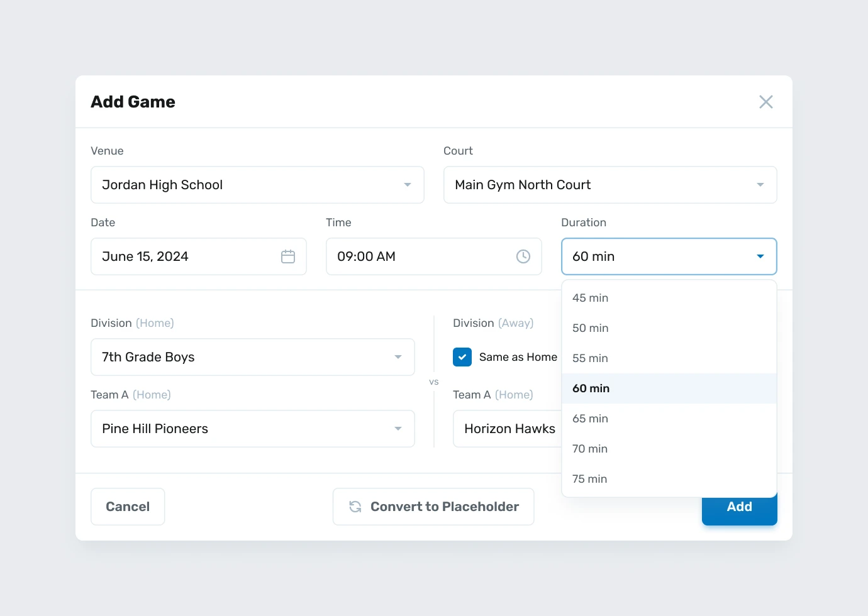Click the Horizon Hawks team field
868x616 pixels.
point(508,429)
